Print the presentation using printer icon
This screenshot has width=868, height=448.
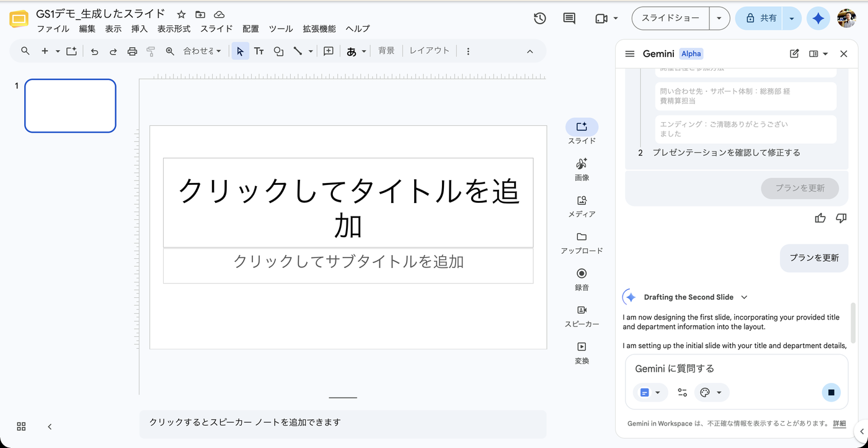click(x=132, y=52)
